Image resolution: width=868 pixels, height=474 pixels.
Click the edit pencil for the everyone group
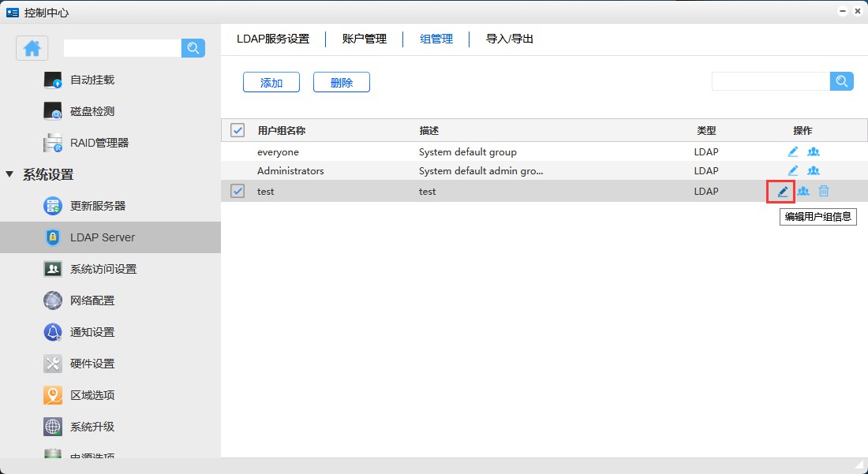(793, 151)
